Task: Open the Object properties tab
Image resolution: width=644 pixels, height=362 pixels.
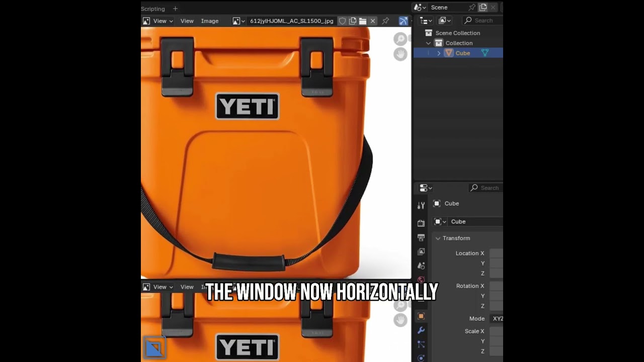Action: (421, 316)
